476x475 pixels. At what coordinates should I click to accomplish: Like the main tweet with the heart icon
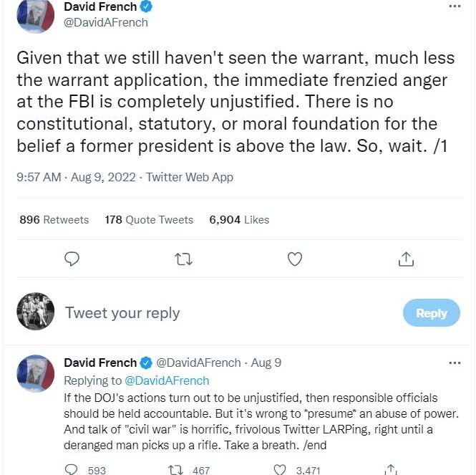(295, 259)
